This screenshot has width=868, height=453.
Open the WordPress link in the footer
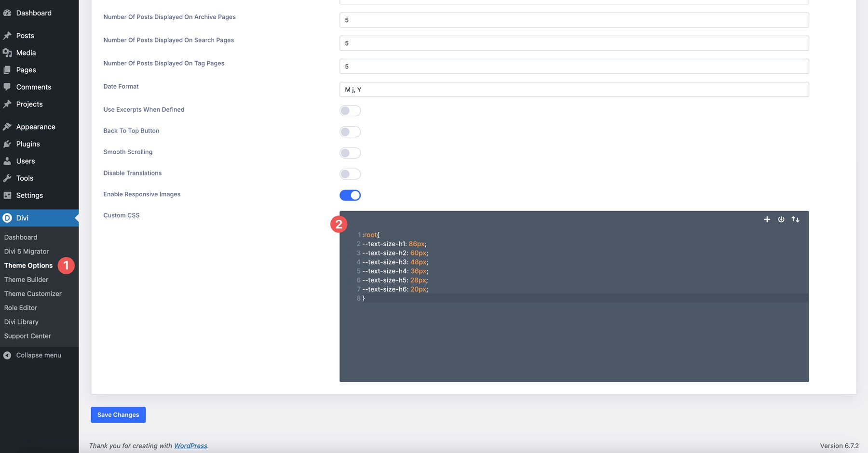pyautogui.click(x=190, y=446)
